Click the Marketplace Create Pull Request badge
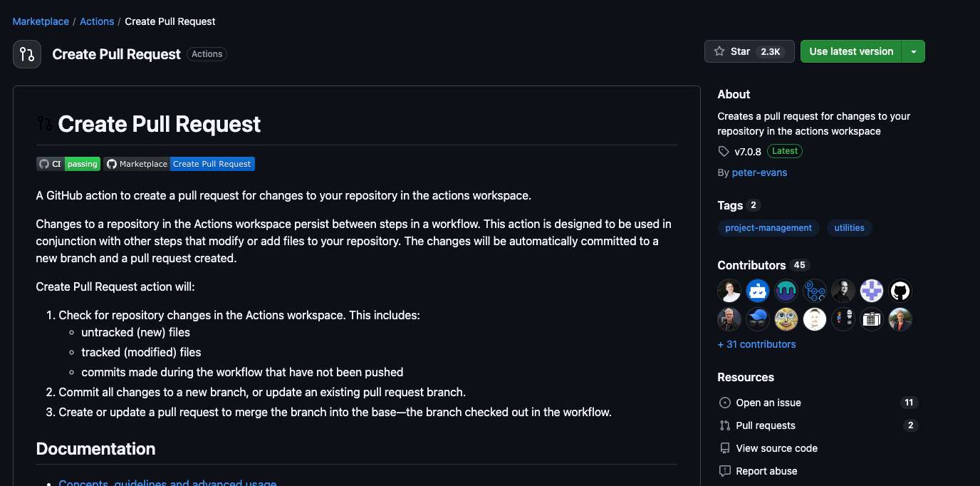Viewport: 980px width, 486px height. [x=179, y=164]
